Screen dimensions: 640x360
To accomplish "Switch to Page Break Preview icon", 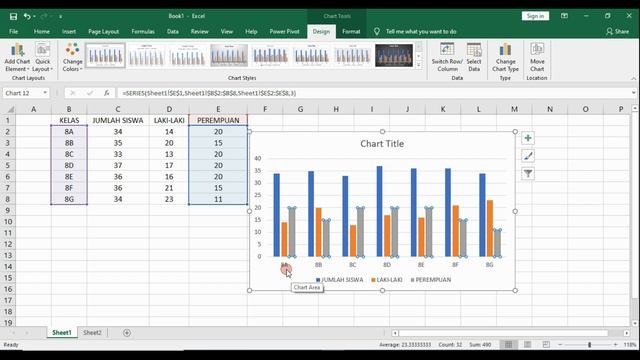I will click(546, 344).
